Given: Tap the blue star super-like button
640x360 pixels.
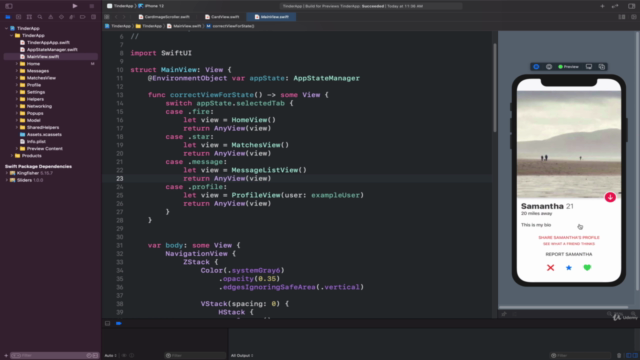Looking at the screenshot, I should click(569, 268).
